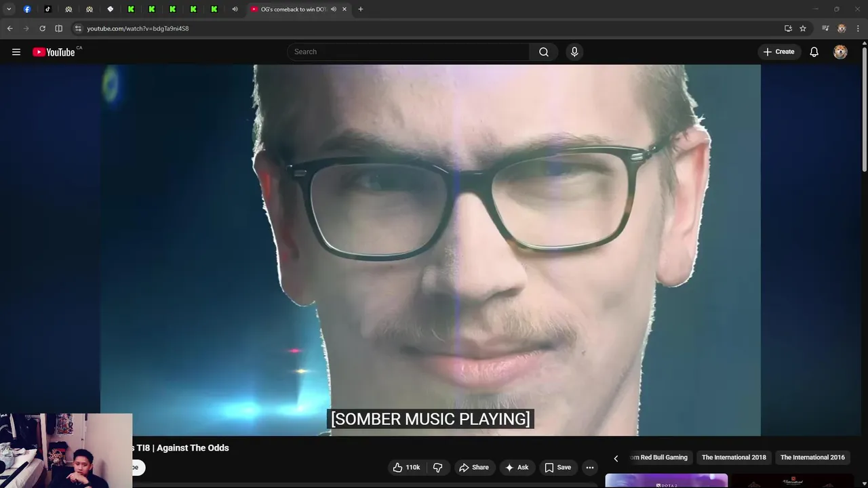Toggle the browser side panel icon
Image resolution: width=868 pixels, height=488 pixels.
click(59, 28)
